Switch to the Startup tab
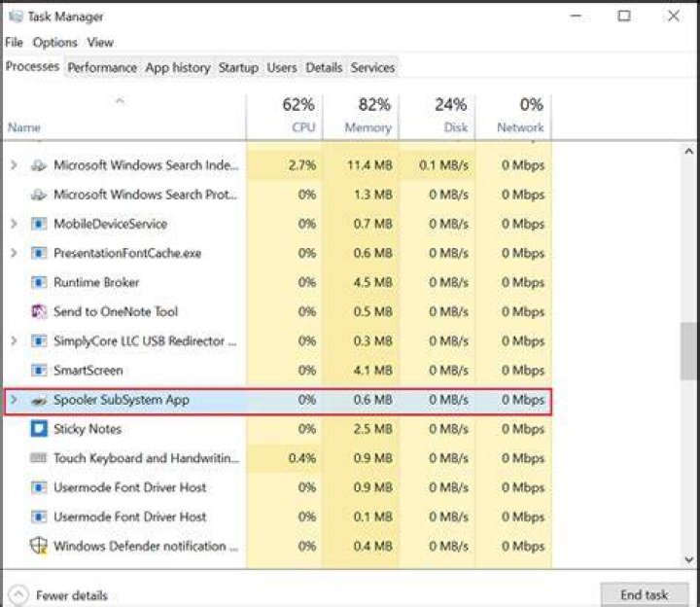This screenshot has width=700, height=607. pyautogui.click(x=238, y=67)
